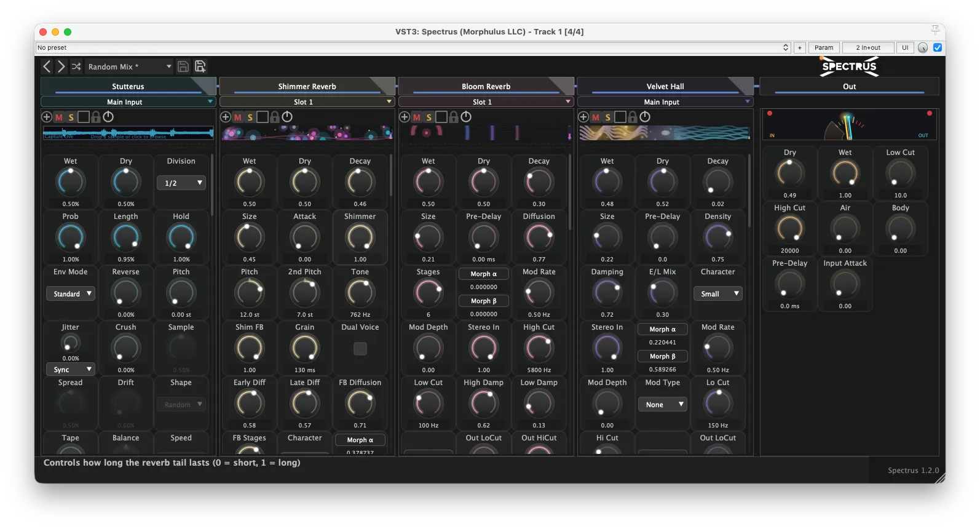The image size is (980, 529).
Task: Solo the Velvet Hall module
Action: tap(608, 117)
